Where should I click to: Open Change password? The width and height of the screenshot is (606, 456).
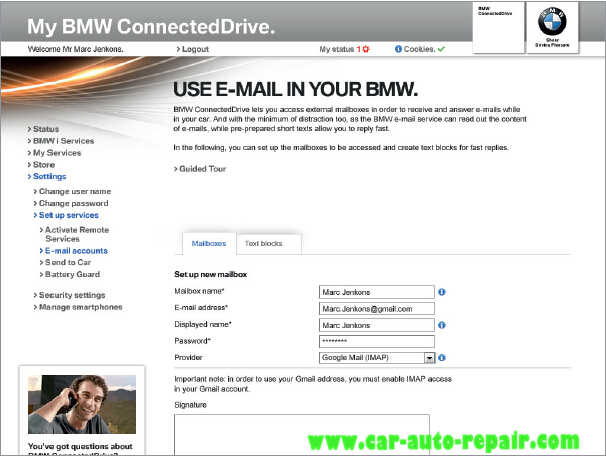pos(71,203)
